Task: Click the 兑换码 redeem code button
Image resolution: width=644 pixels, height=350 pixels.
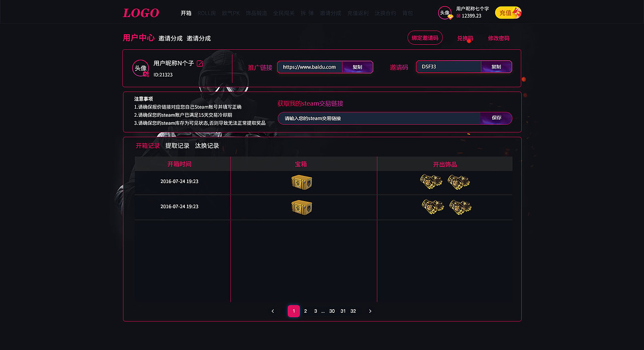Action: coord(464,38)
